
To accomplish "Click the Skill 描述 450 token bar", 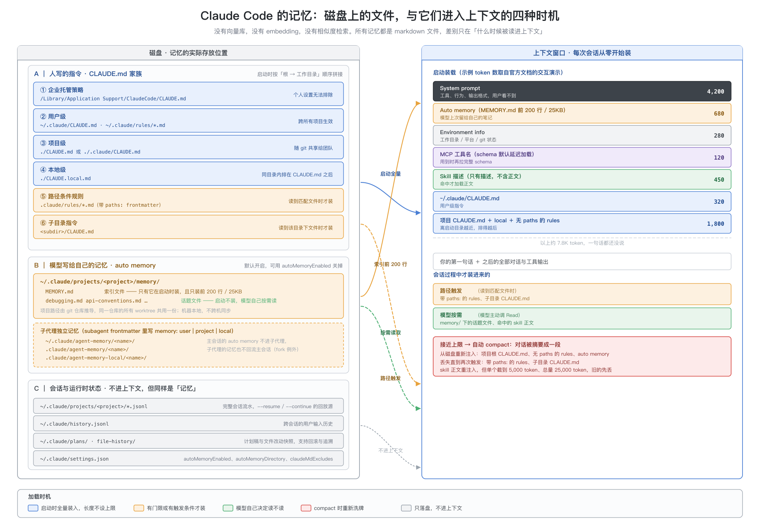I will click(582, 179).
